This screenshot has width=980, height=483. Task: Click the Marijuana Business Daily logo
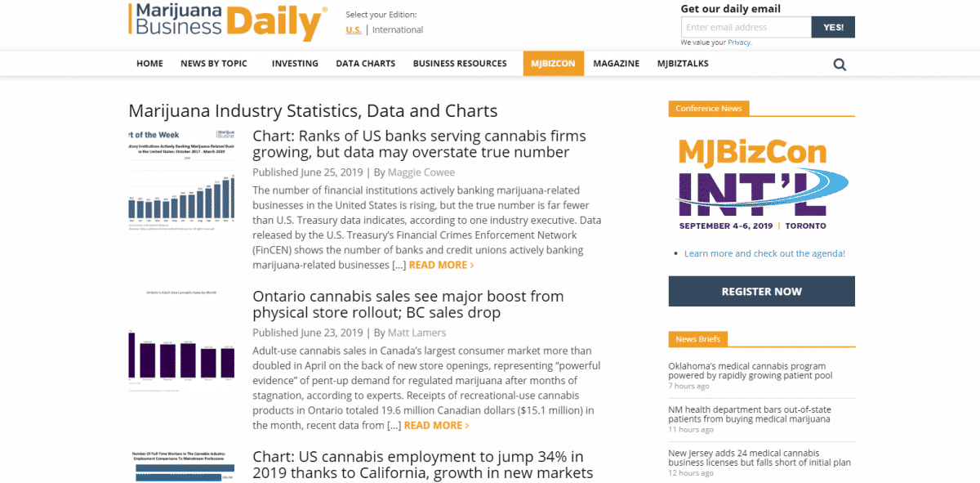228,22
